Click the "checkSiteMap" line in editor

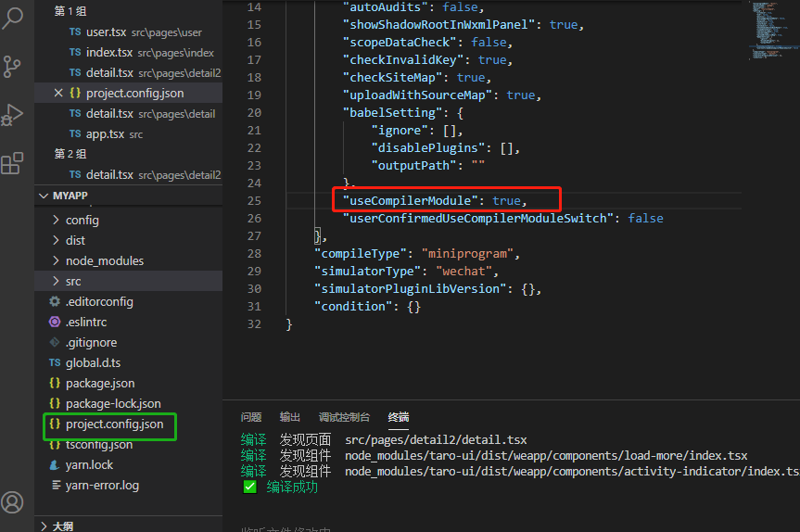coord(417,78)
